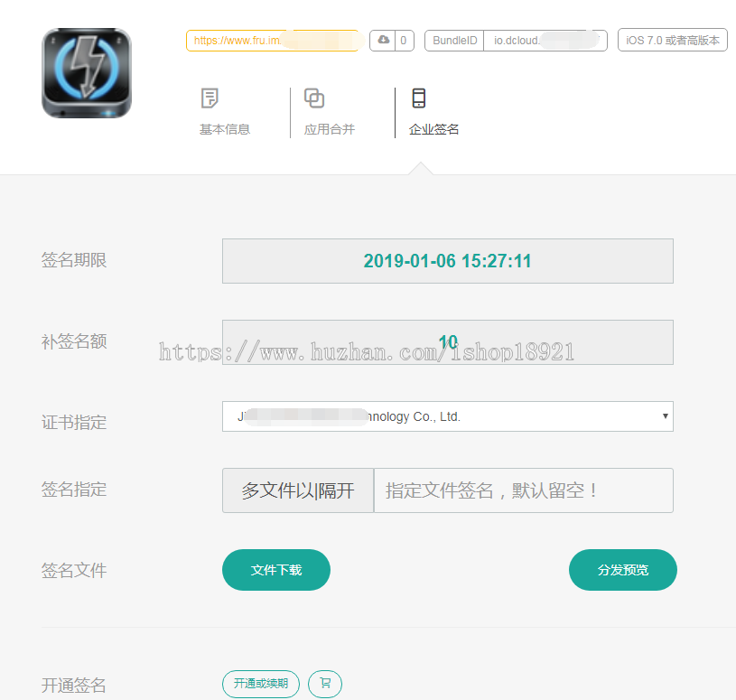Click the 签名期限 label

pyautogui.click(x=74, y=260)
